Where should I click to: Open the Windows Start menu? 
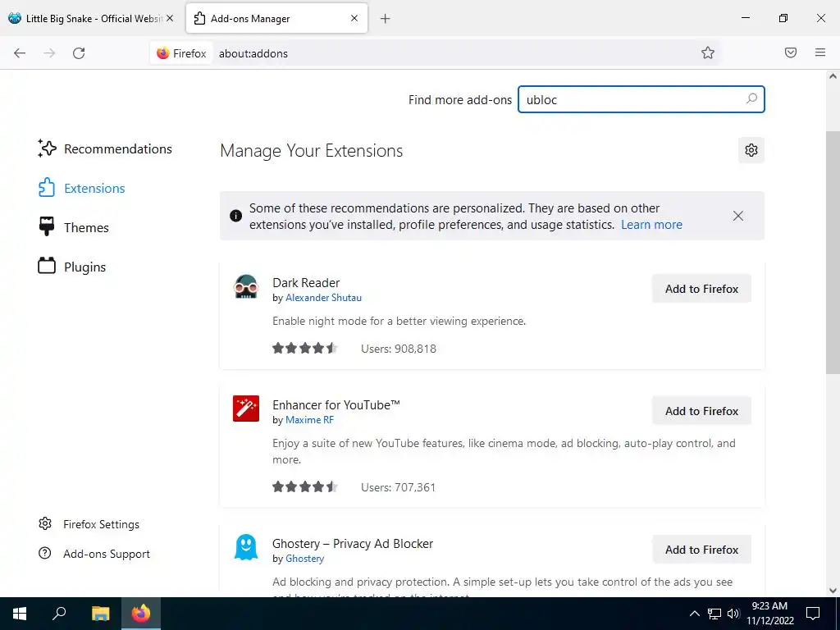[20, 614]
